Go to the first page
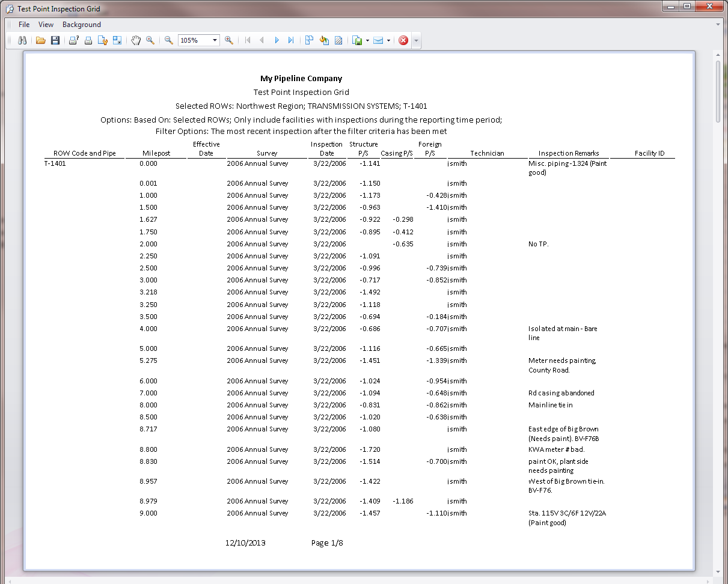Screen dimensions: 728x584 point(247,40)
